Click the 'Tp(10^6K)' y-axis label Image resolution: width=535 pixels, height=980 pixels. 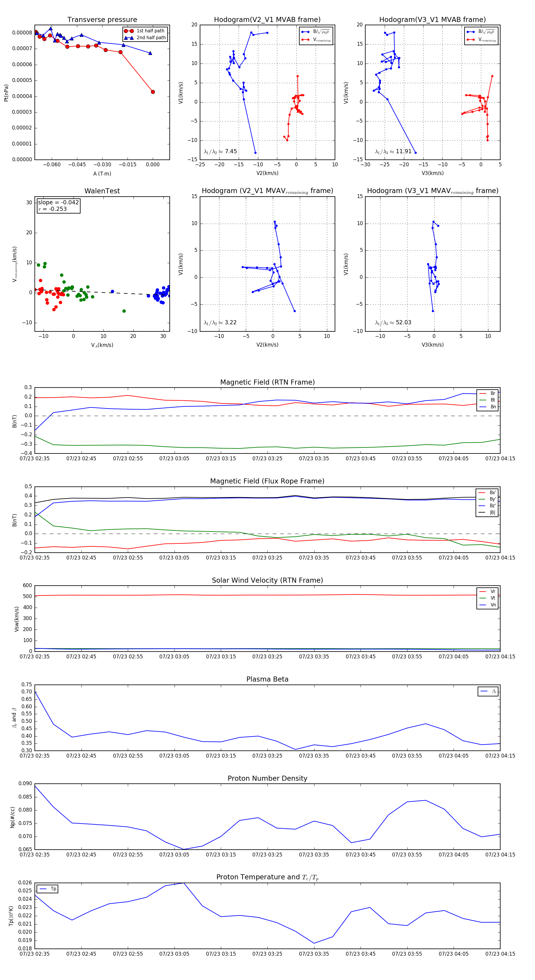tap(11, 916)
